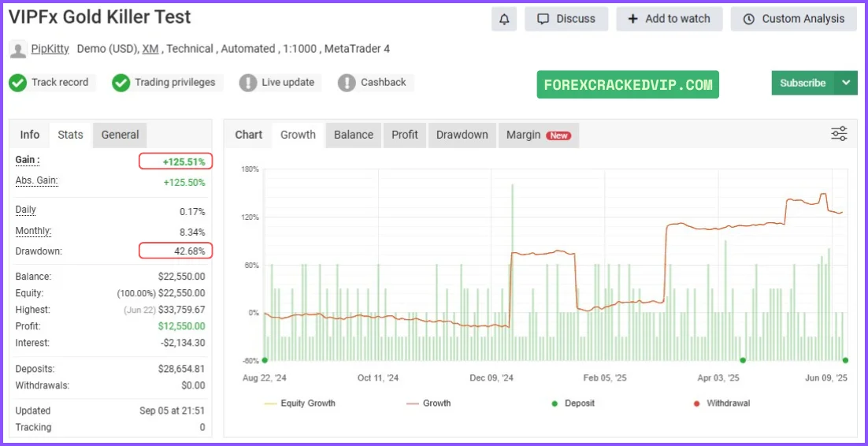Expand the Subscribe dropdown arrow
Viewport: 868px width, 446px height.
(x=846, y=83)
